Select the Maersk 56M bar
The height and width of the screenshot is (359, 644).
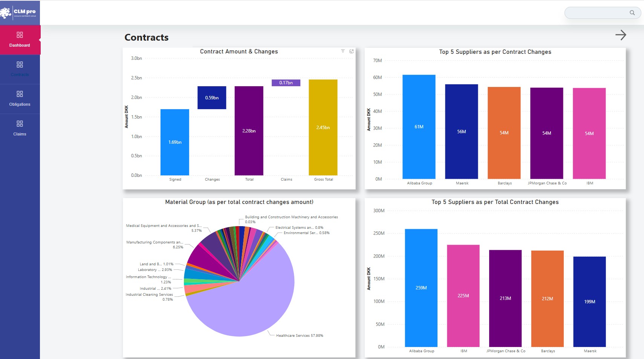[x=462, y=132]
